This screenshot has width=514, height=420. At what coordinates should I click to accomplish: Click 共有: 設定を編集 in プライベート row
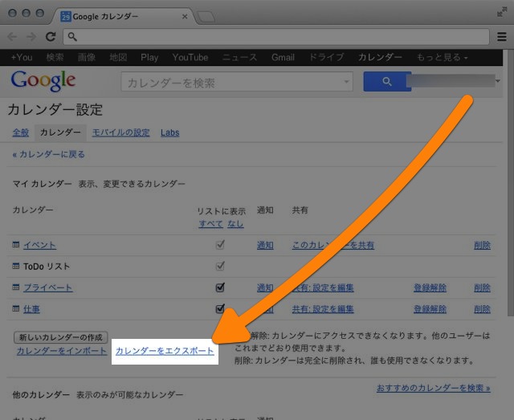coord(323,287)
